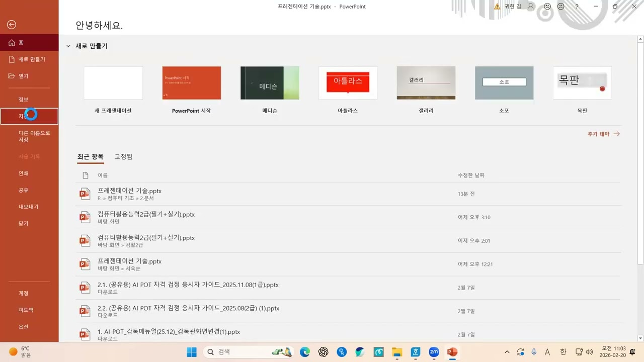644x362 pixels.
Task: Open Hancom (호) app in the taskbar
Action: pos(416,352)
